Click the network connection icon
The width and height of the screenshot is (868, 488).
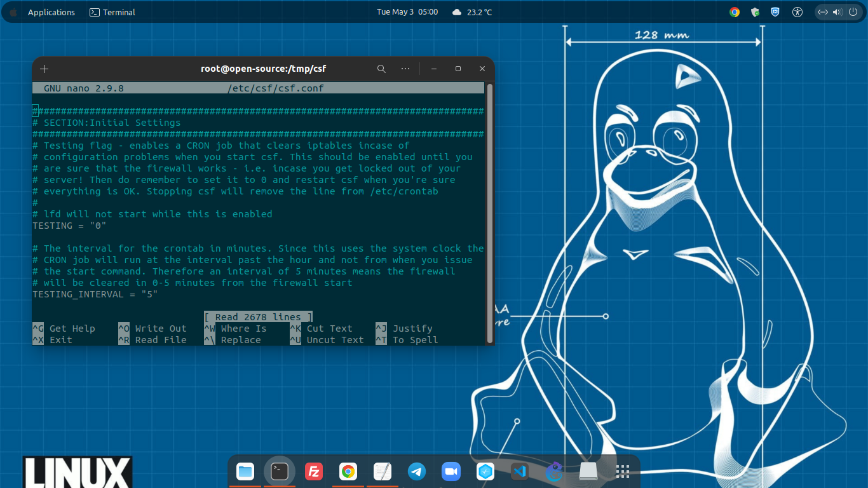click(822, 12)
